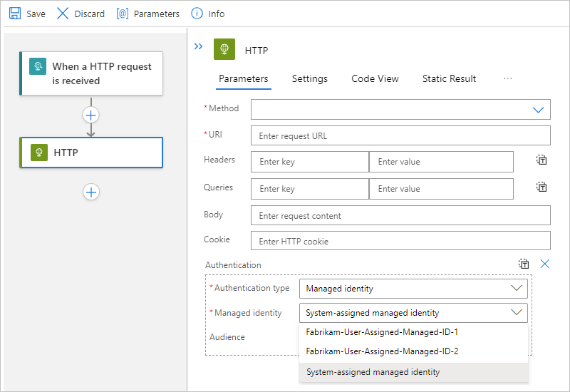Image resolution: width=570 pixels, height=392 pixels.
Task: Select the HTTP request trigger card
Action: [x=91, y=73]
